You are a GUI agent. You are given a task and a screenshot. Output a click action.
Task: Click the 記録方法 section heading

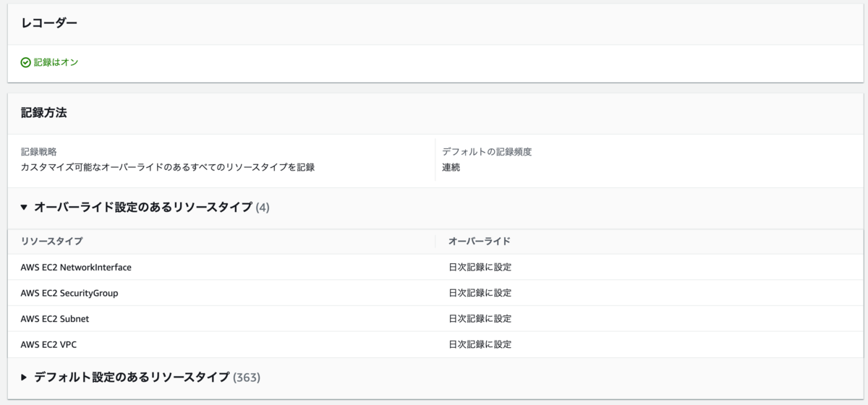pyautogui.click(x=44, y=113)
